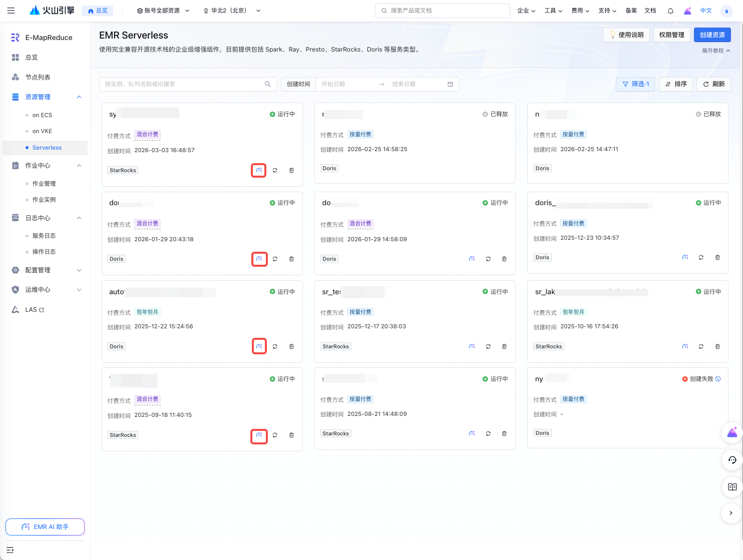Click circular-arrows icon on the 2026-01-29 14:58:09 card
The width and height of the screenshot is (743, 560).
point(488,259)
